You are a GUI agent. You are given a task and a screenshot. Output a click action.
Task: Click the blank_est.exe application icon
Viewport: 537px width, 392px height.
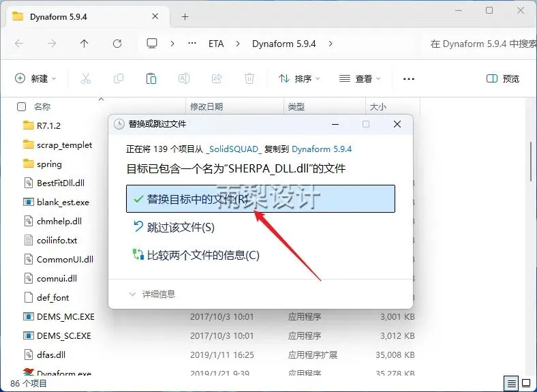point(29,202)
